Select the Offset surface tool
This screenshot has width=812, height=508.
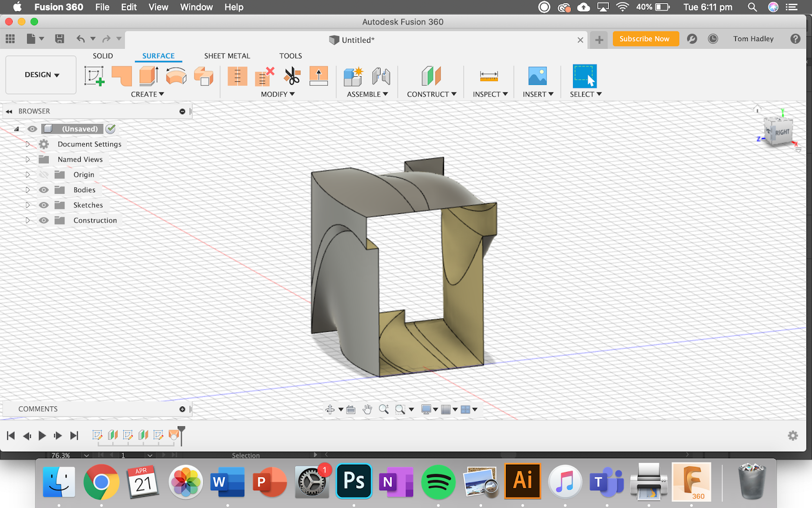click(204, 76)
